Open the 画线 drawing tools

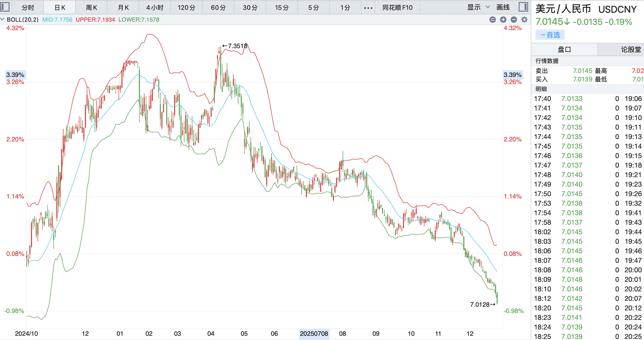(x=503, y=7)
